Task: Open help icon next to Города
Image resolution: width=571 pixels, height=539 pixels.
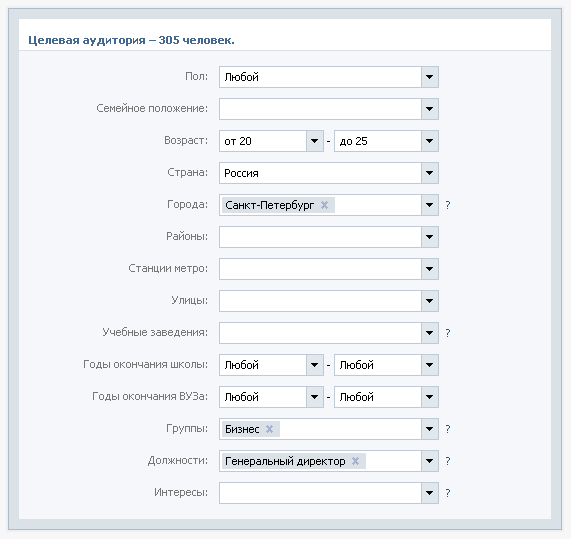Action: (448, 205)
